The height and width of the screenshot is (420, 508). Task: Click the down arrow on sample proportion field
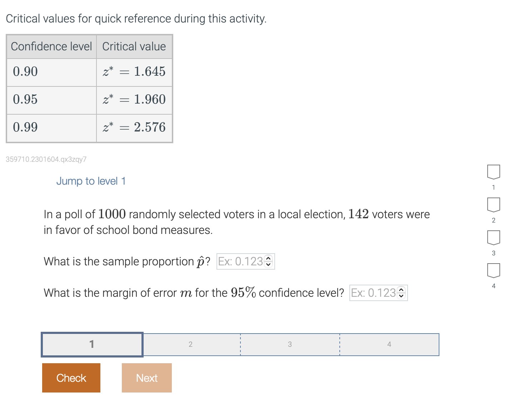(x=268, y=264)
